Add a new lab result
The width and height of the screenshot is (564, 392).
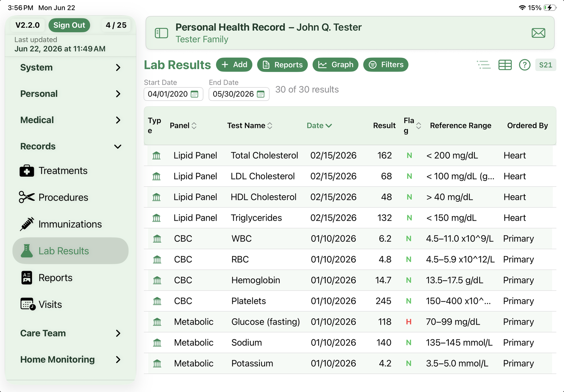[x=234, y=65]
